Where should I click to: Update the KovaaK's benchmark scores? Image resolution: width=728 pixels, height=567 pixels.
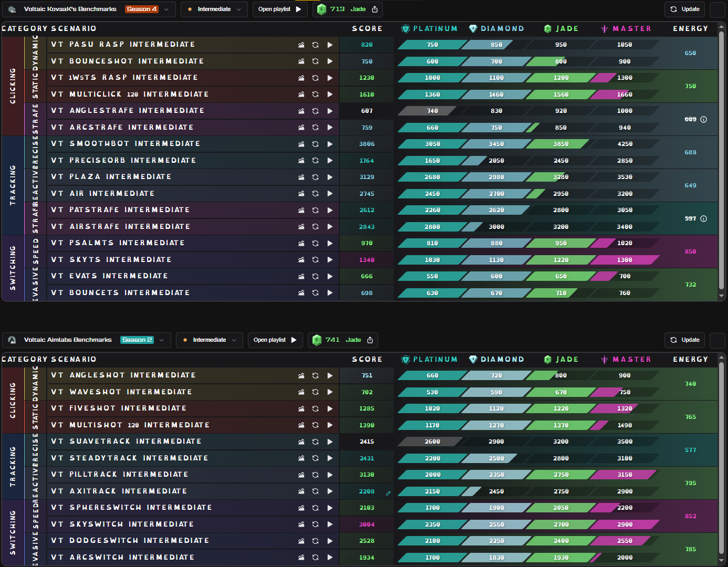click(685, 9)
